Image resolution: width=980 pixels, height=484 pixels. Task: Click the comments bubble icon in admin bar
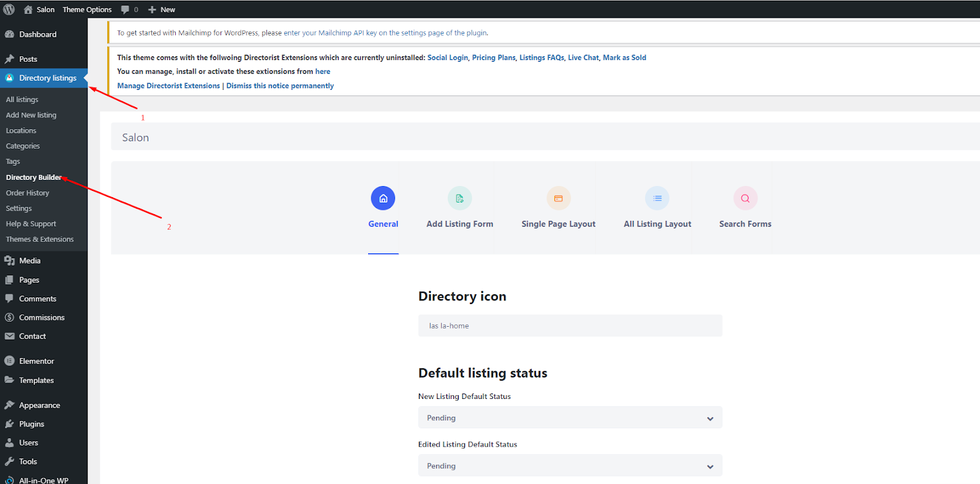click(x=126, y=9)
